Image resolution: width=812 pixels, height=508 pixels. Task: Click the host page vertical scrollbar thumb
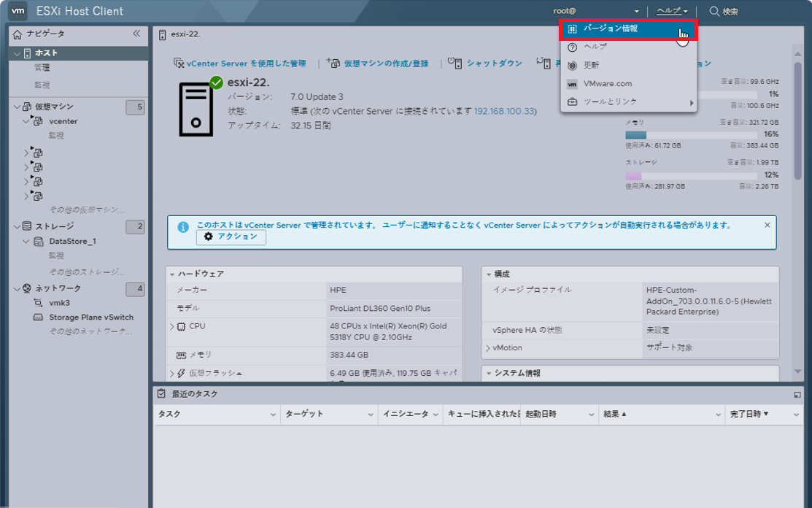[x=797, y=120]
